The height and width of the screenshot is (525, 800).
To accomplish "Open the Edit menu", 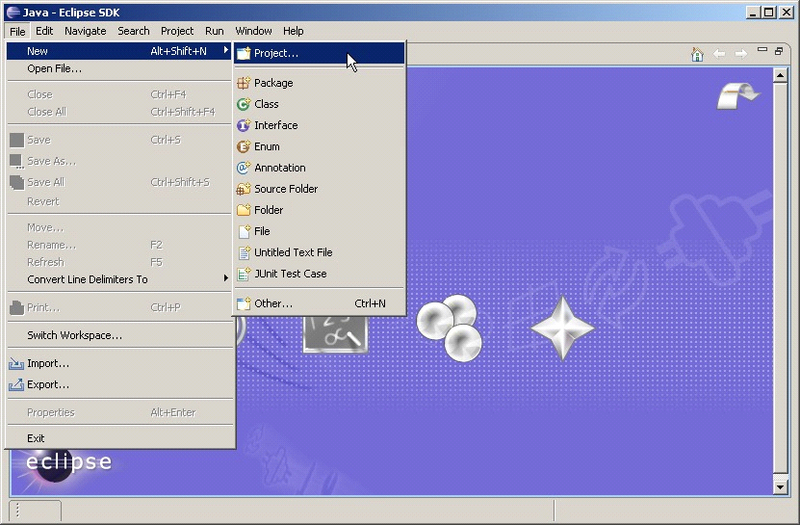I will (44, 31).
